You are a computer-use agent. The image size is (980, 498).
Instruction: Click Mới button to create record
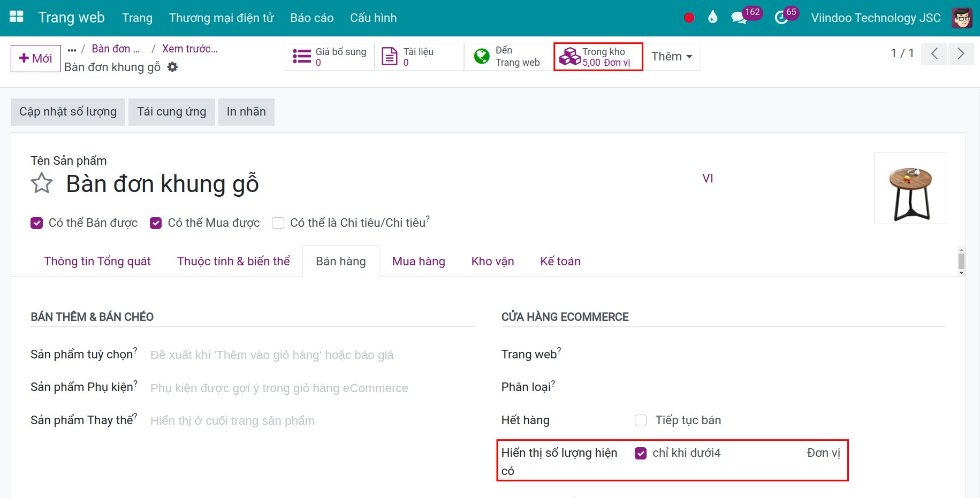tap(36, 58)
